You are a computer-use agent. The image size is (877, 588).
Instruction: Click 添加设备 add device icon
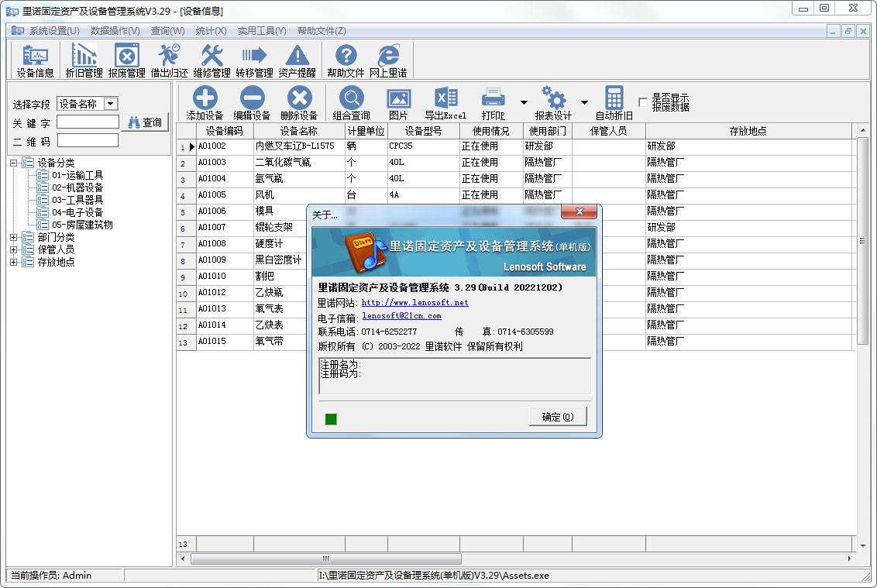(205, 104)
